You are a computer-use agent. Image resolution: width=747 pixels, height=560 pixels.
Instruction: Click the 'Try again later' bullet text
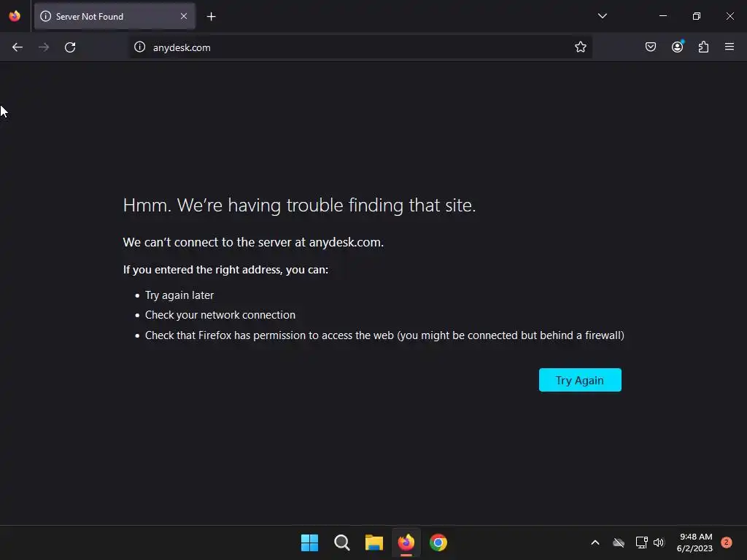click(x=179, y=295)
